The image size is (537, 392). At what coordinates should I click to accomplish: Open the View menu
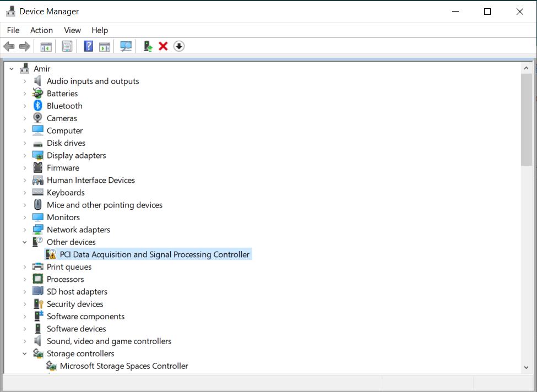pyautogui.click(x=72, y=30)
